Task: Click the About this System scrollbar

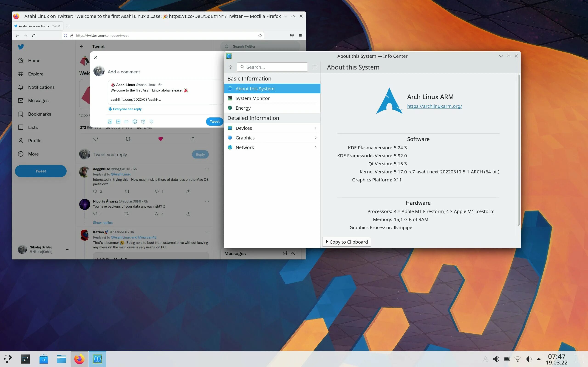Action: coord(518,150)
